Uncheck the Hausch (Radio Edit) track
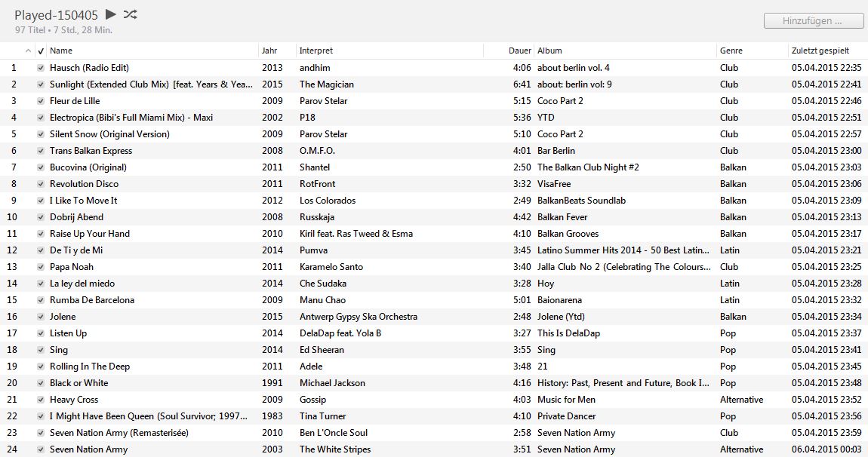Viewport: 868px width, 457px height. tap(41, 67)
